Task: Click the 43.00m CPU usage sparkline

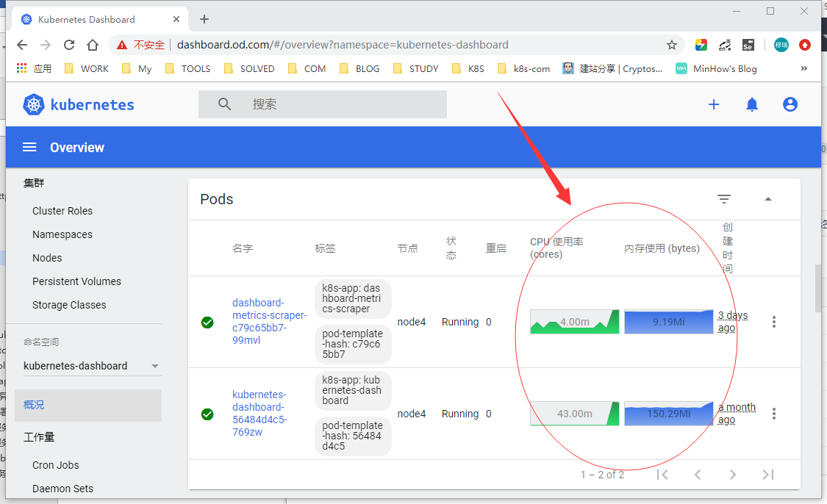Action: [x=574, y=414]
